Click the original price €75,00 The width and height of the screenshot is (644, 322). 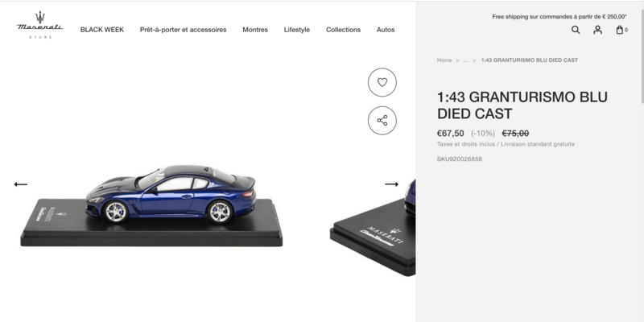(515, 134)
